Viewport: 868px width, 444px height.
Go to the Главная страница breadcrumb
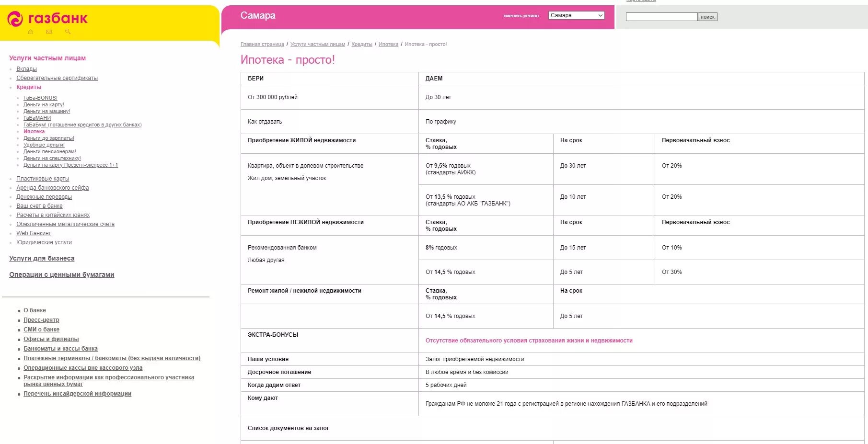click(262, 44)
